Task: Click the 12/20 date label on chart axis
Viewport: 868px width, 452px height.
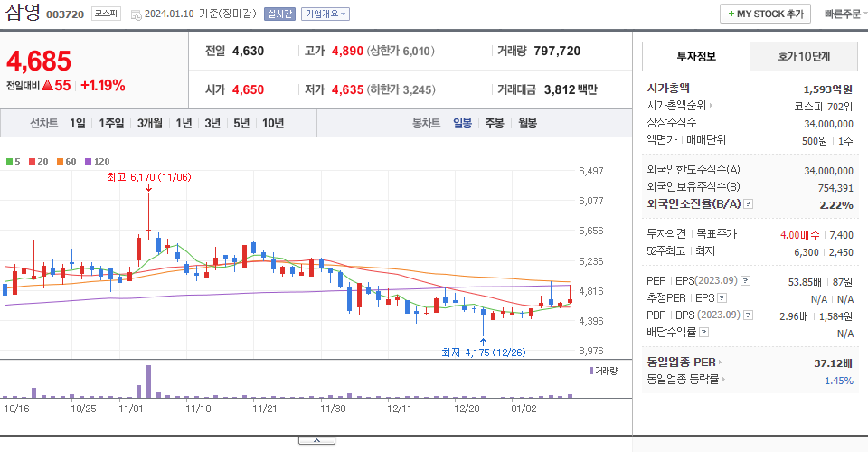Action: 467,409
